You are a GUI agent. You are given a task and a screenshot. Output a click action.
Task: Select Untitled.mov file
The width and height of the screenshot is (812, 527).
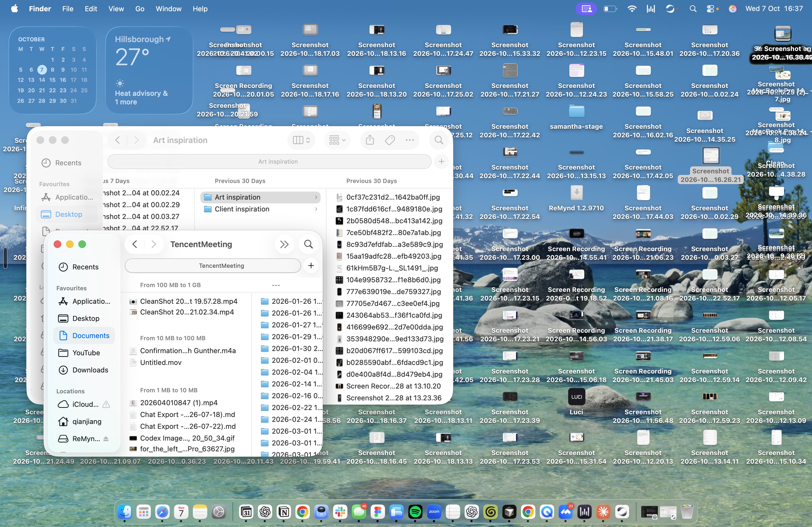(x=160, y=362)
